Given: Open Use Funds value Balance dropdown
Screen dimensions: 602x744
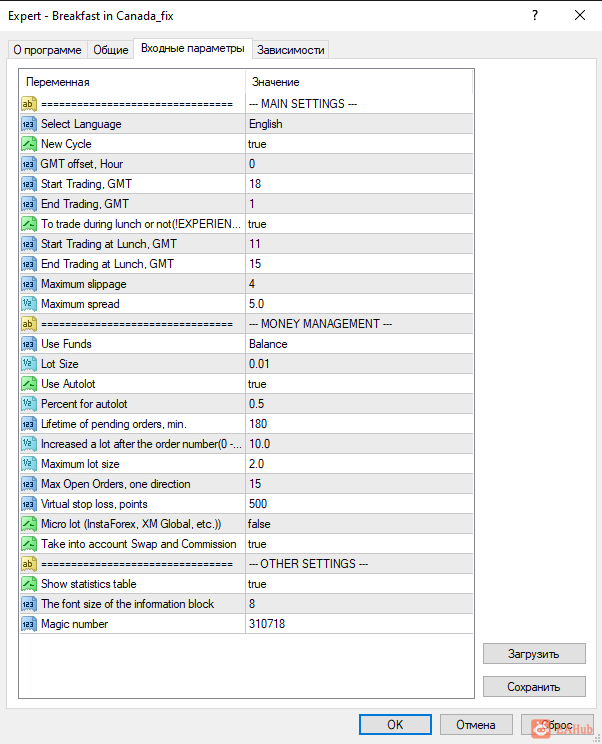Looking at the screenshot, I should click(359, 344).
